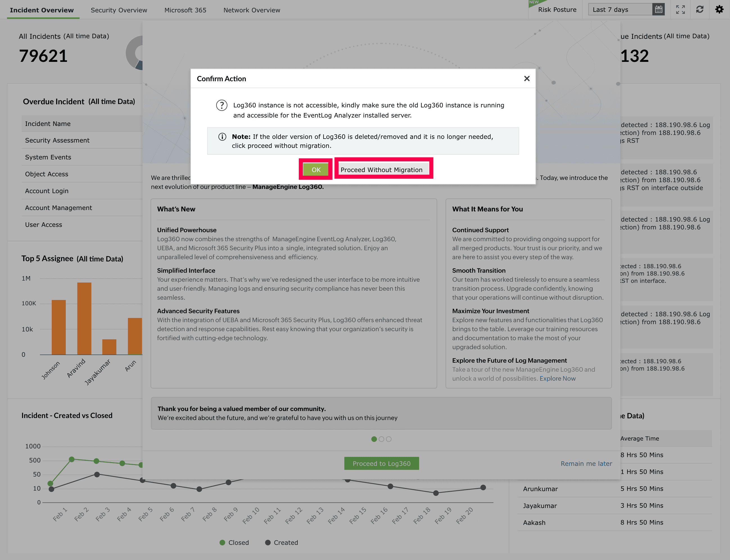This screenshot has width=730, height=560.
Task: Click Aravind's bar in assignee chart
Action: [x=84, y=319]
